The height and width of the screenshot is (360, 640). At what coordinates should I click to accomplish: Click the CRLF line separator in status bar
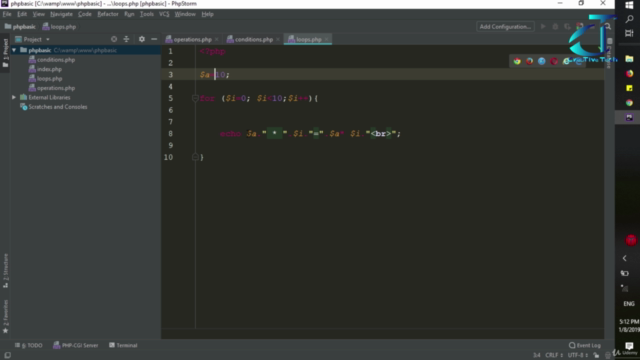pos(554,355)
